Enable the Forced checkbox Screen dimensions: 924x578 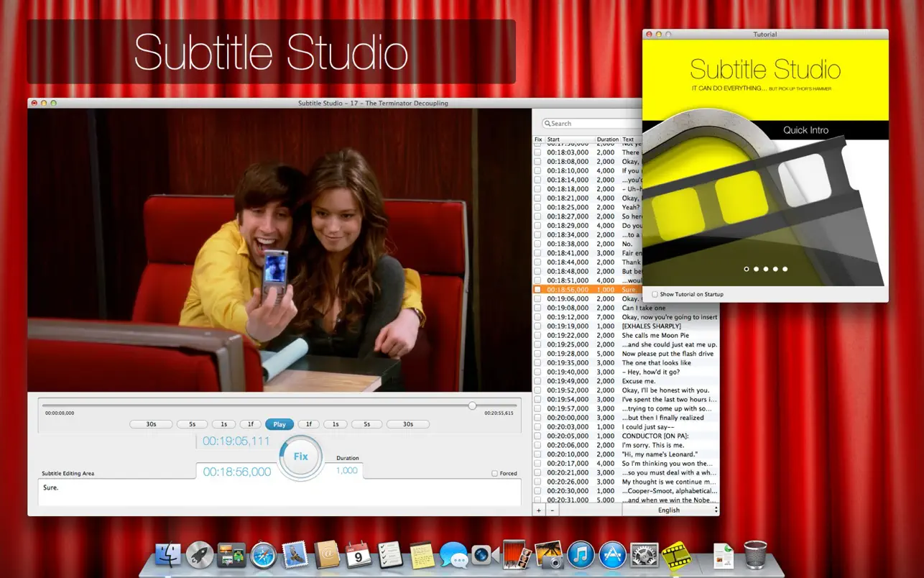point(494,474)
